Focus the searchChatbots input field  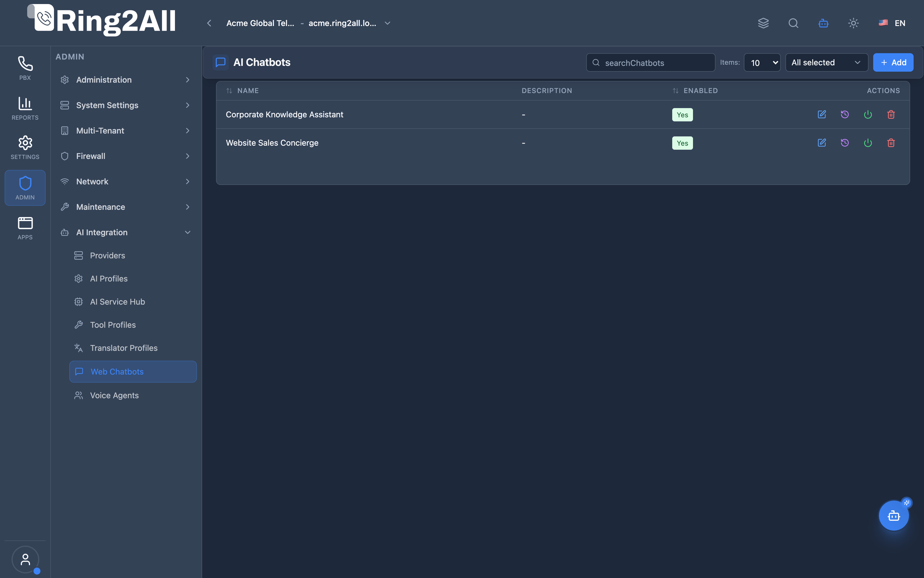(651, 62)
